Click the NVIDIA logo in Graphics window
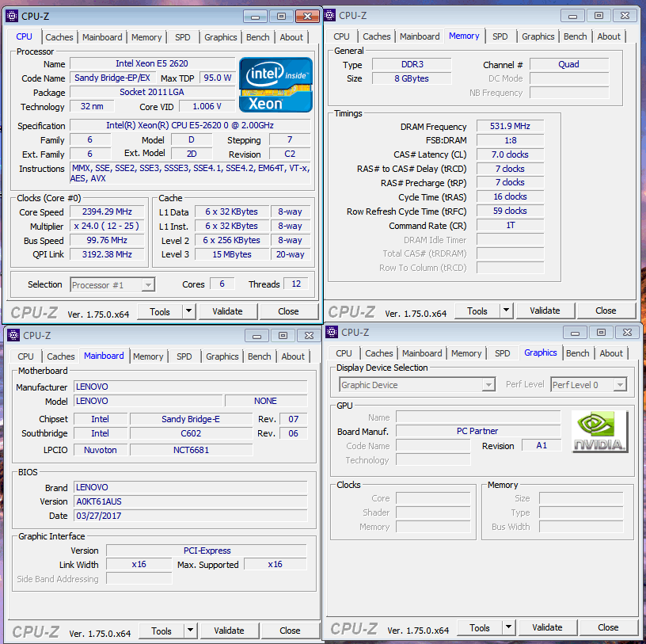Viewport: 646px width, 644px height. (600, 431)
